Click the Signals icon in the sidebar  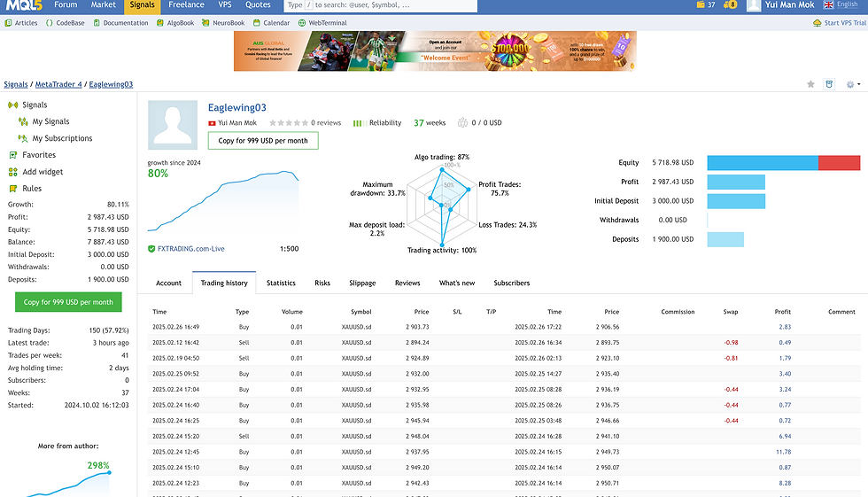pyautogui.click(x=12, y=105)
